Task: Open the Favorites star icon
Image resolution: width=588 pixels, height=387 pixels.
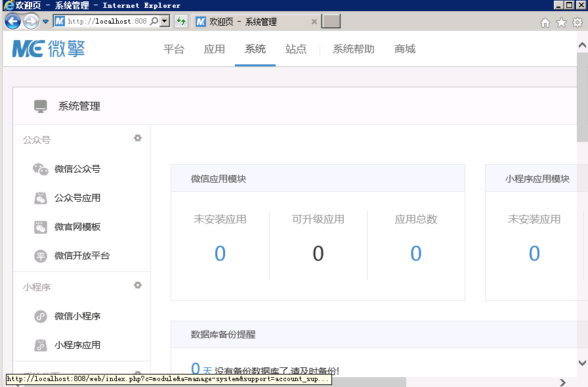Action: [x=561, y=21]
